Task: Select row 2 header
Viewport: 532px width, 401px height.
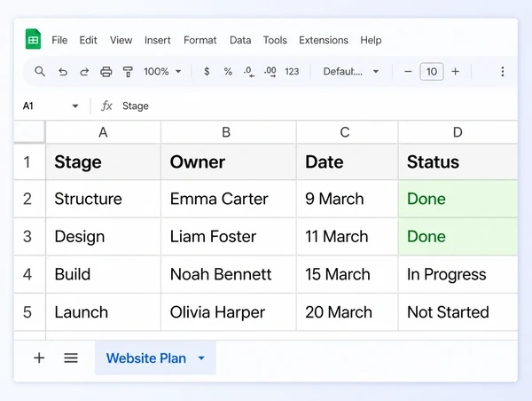Action: pos(29,199)
